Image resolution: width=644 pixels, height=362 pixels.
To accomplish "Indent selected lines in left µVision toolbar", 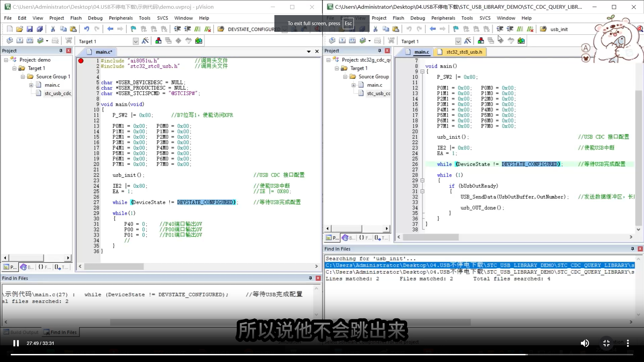I will 177,29.
